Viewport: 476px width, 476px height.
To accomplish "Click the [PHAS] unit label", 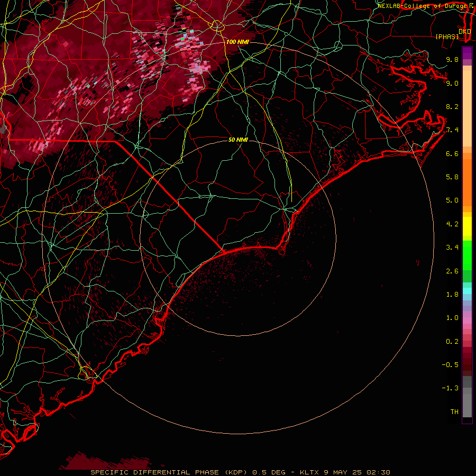I will pyautogui.click(x=447, y=36).
